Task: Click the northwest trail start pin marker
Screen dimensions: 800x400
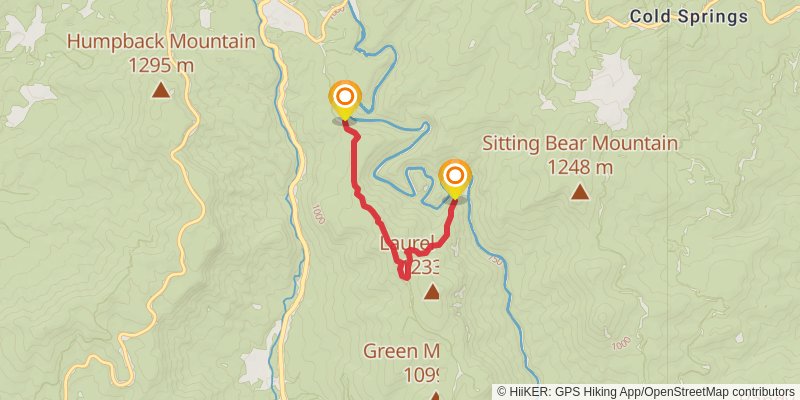Action: (345, 101)
